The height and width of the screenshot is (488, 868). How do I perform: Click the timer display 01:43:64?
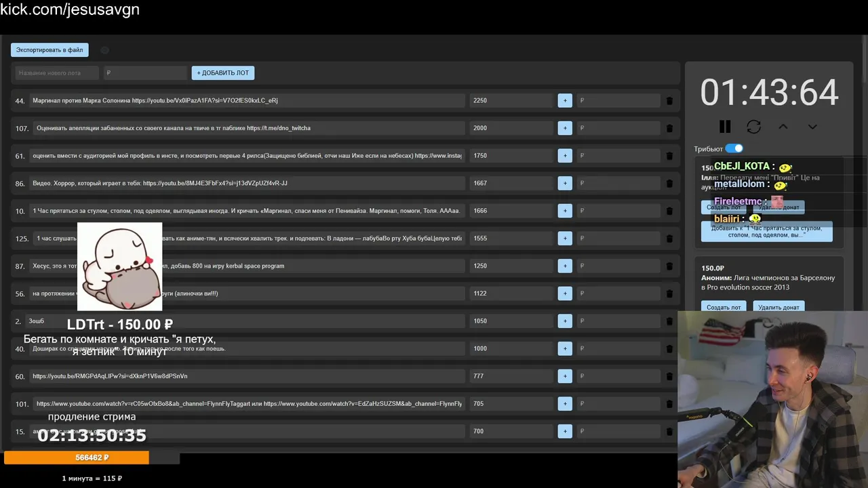click(x=769, y=93)
